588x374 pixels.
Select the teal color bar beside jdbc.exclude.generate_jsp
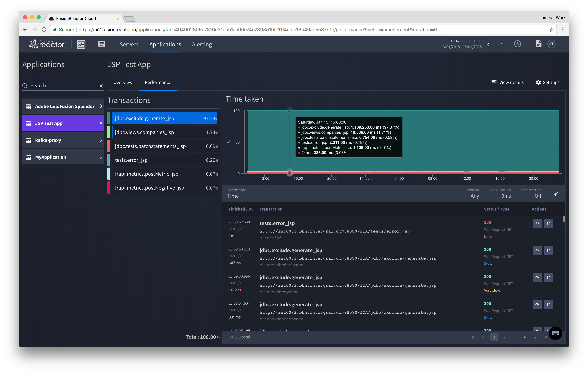[108, 118]
